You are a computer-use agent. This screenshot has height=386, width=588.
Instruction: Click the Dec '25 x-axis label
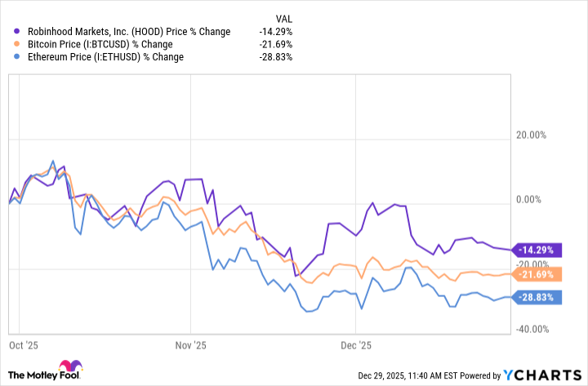tap(355, 347)
